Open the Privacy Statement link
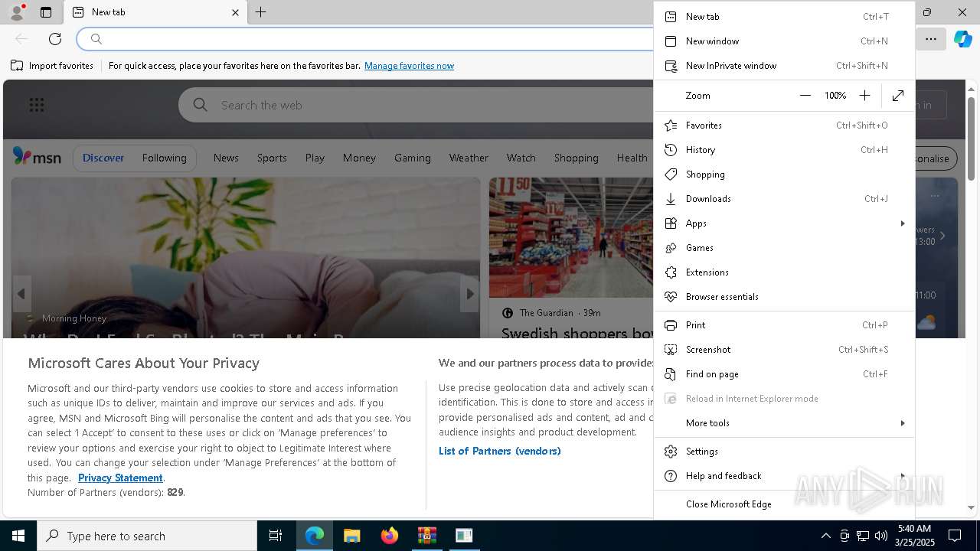This screenshot has height=551, width=980. tap(120, 478)
